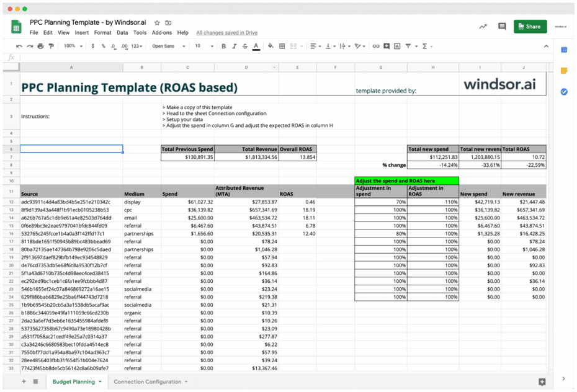The height and width of the screenshot is (392, 577).
Task: Open the functions sigma menu
Action: (x=424, y=46)
